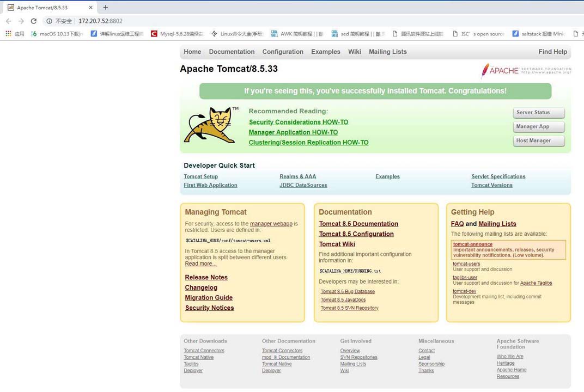584x392 pixels.
Task: Open Manager Application HOW-TO link
Action: click(293, 132)
